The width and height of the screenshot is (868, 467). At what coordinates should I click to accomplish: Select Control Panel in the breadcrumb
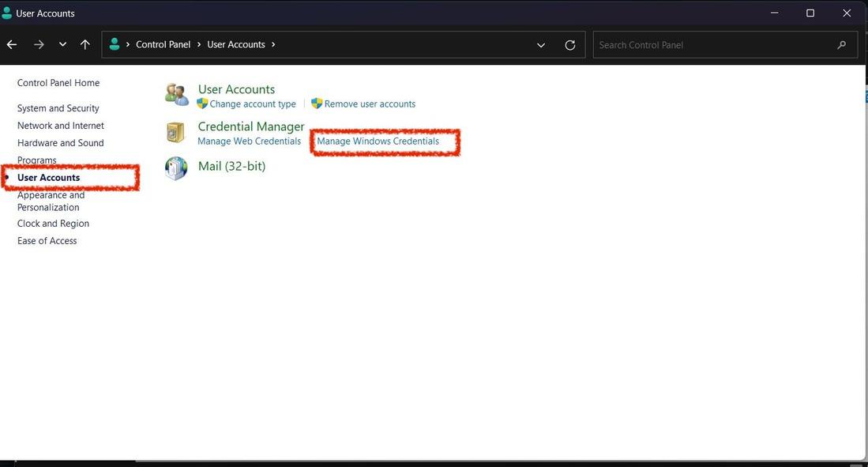tap(163, 44)
